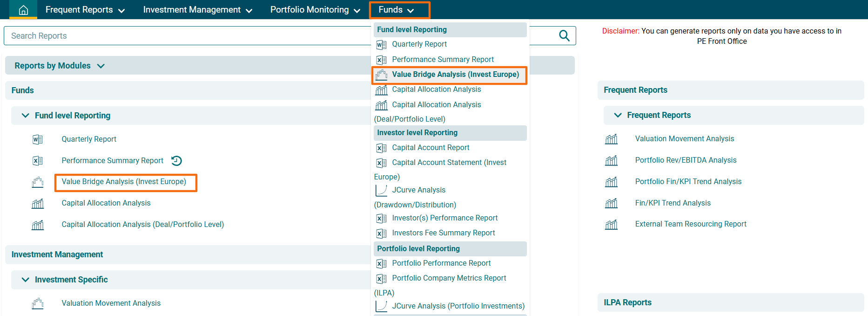Select Value Bridge Analysis in Funds menu
This screenshot has height=316, width=868.
pos(455,75)
